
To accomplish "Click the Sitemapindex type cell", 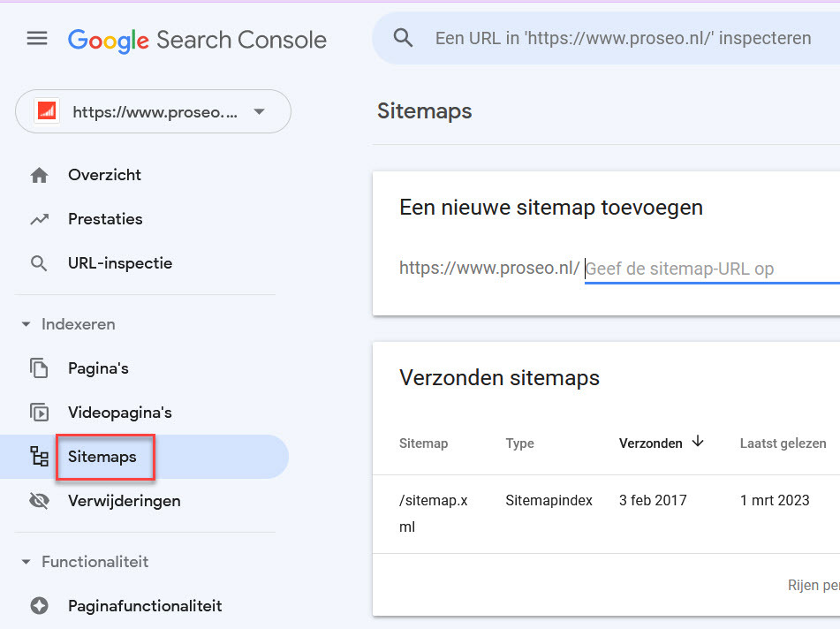I will click(x=549, y=500).
